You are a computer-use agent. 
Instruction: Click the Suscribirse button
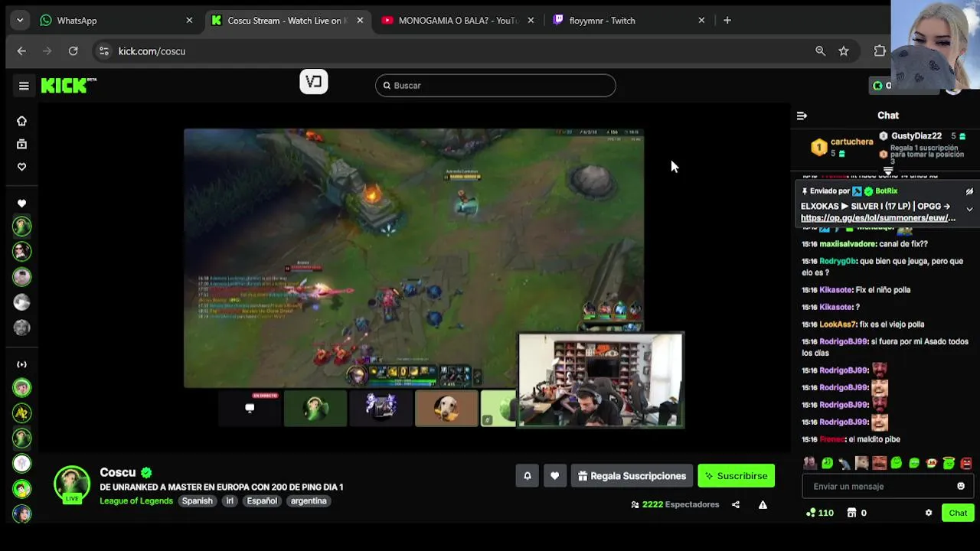[x=737, y=476]
